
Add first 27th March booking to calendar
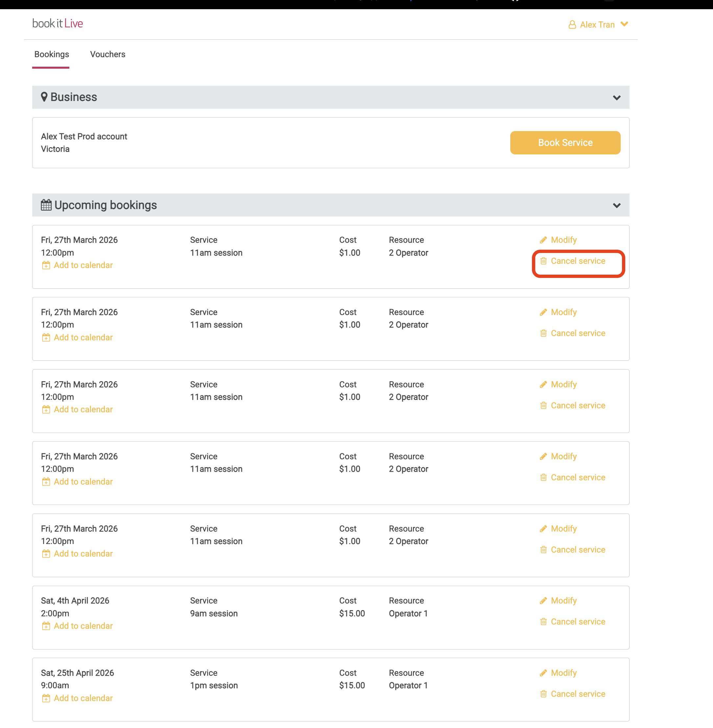83,265
